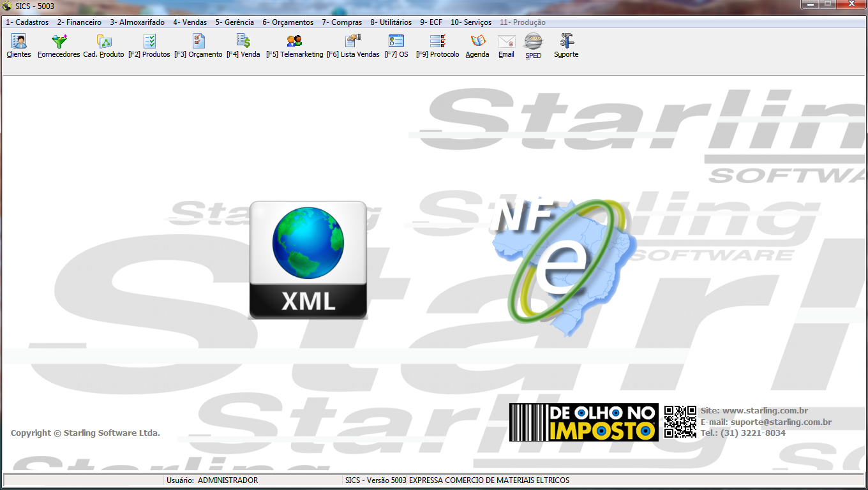Image resolution: width=868 pixels, height=490 pixels.
Task: Open the 11- Produção menu
Action: coord(523,22)
